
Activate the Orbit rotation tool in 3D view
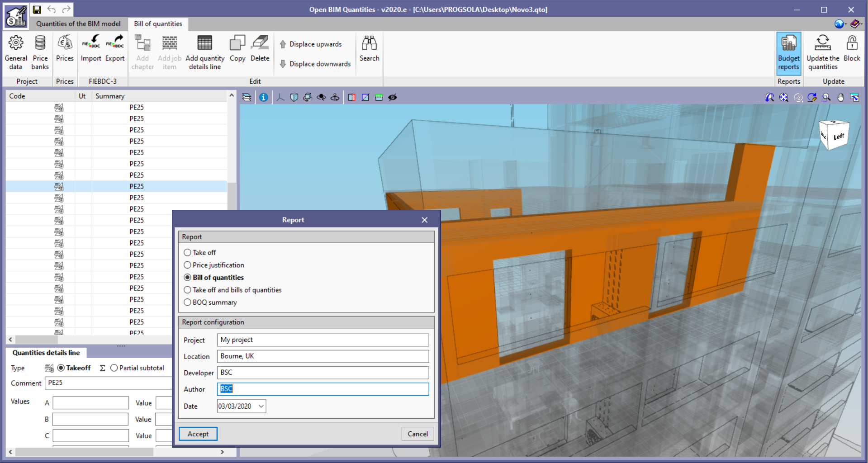(321, 97)
